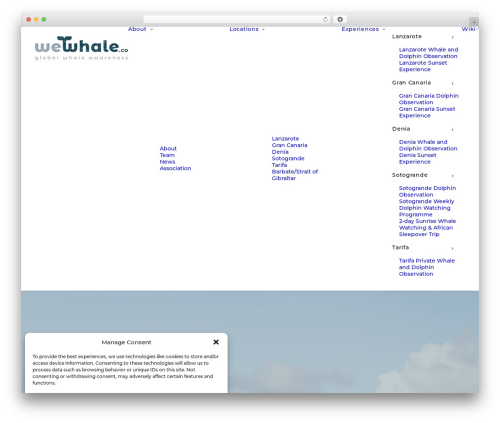Viewport: 500px width, 423px height.
Task: Open Tarifa Private Whale and Dolphin Observation
Action: coord(427,267)
